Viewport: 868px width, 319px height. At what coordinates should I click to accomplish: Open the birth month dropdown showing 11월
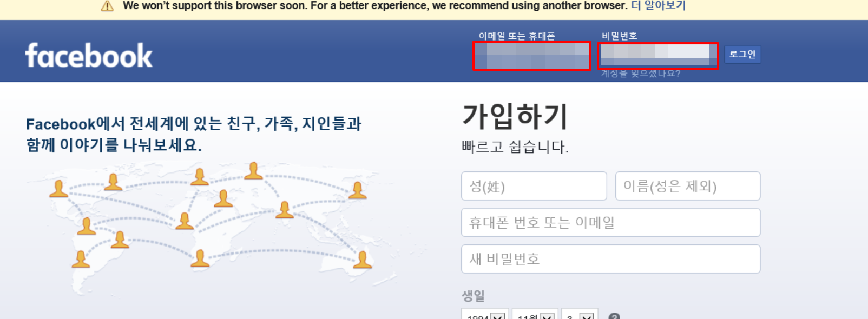point(535,315)
